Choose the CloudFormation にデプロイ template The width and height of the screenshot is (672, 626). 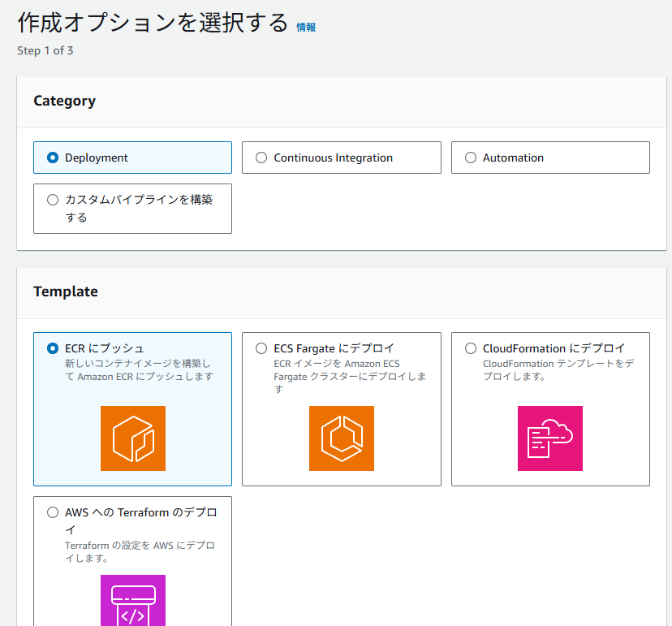(x=471, y=348)
